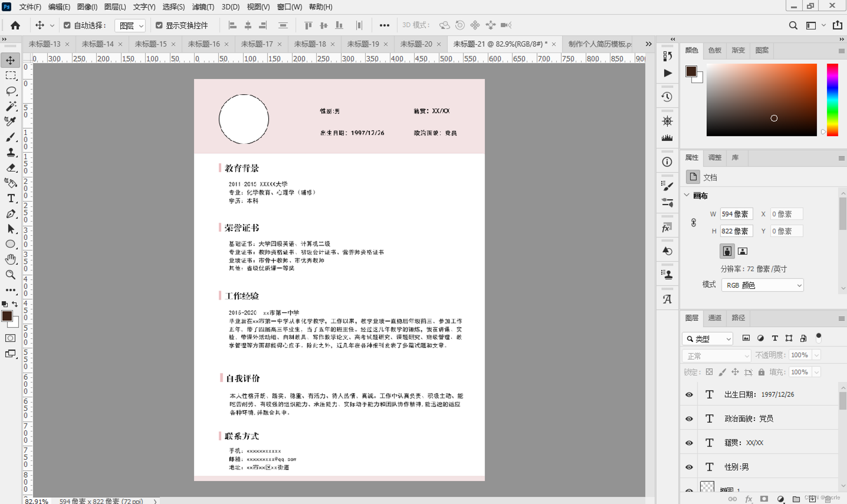This screenshot has width=847, height=504.
Task: Click align top edges icon
Action: tap(308, 25)
